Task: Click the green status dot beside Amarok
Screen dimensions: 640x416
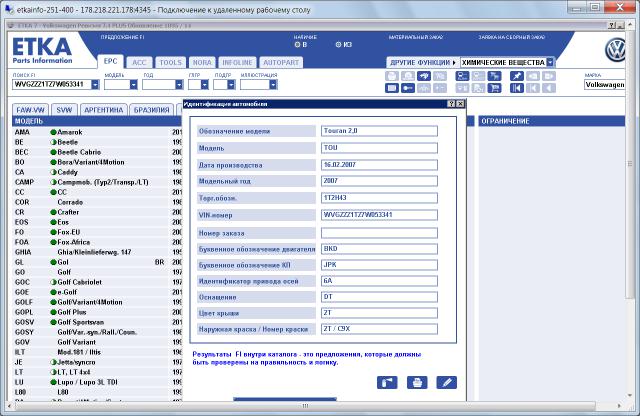Action: click(x=53, y=132)
